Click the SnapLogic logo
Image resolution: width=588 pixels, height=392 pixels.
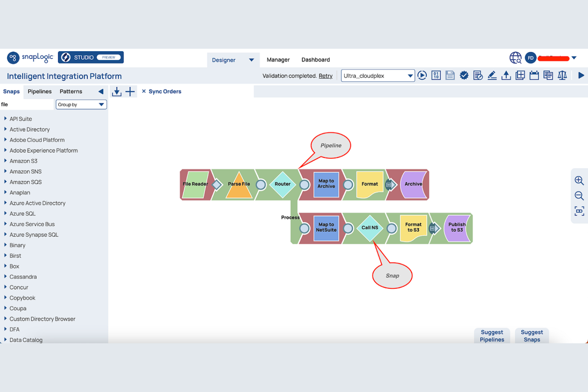coord(30,58)
